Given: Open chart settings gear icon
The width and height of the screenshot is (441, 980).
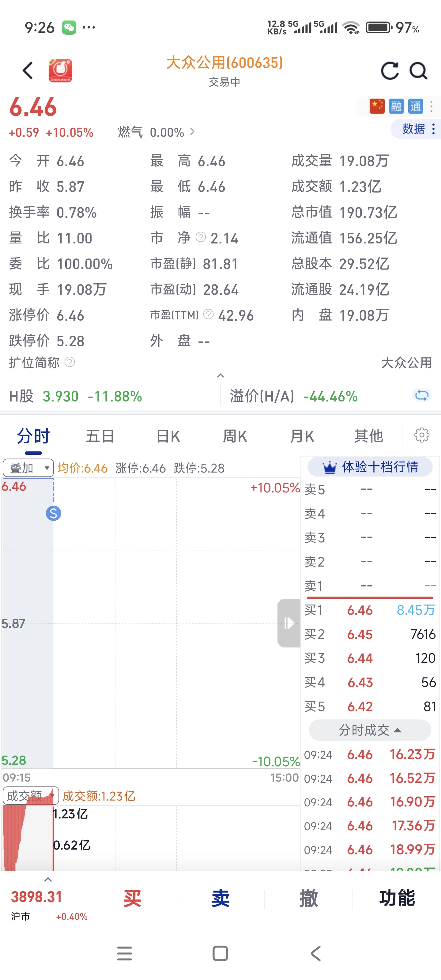Looking at the screenshot, I should coord(421,435).
